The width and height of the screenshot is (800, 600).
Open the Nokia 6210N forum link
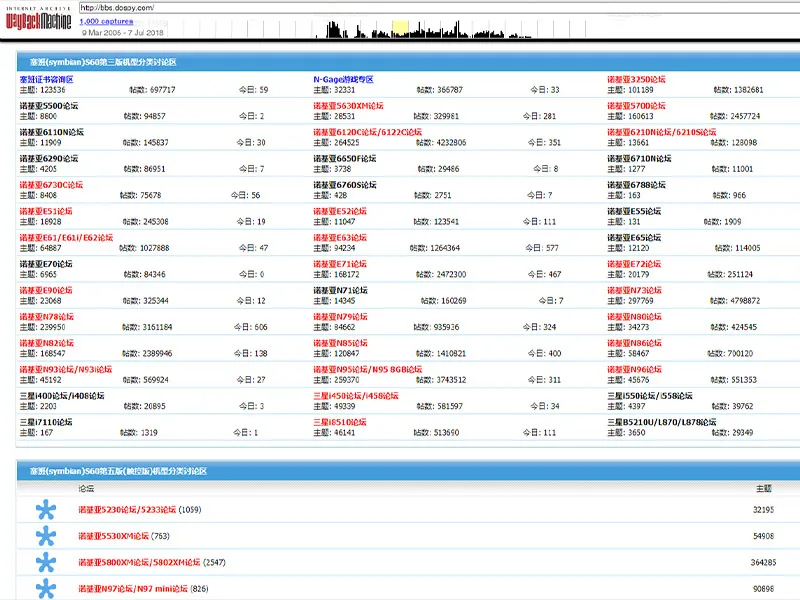coord(662,132)
